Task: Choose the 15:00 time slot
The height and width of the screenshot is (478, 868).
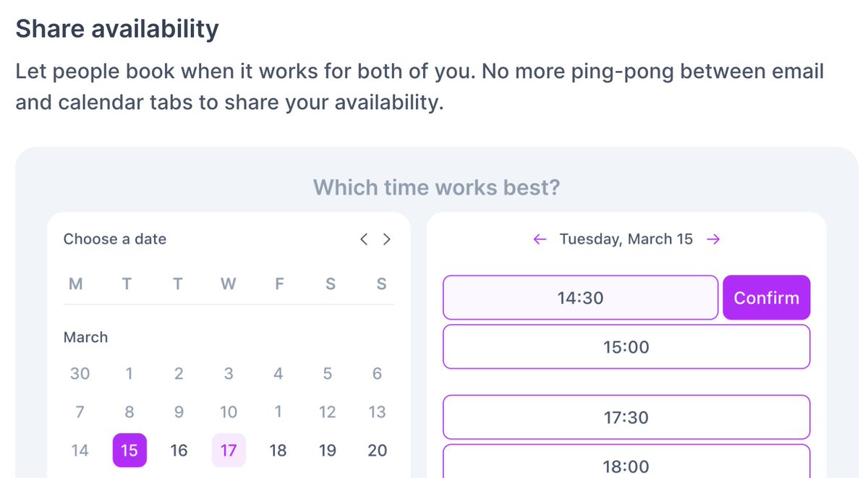Action: [626, 347]
